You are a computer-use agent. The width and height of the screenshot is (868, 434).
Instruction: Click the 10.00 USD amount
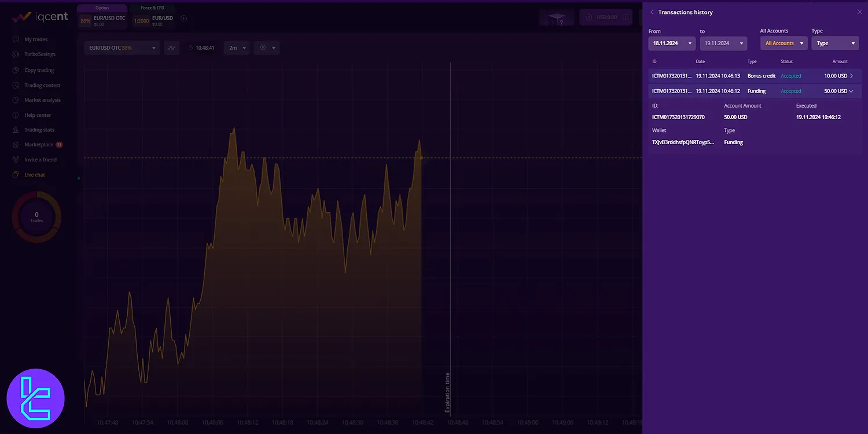(836, 76)
